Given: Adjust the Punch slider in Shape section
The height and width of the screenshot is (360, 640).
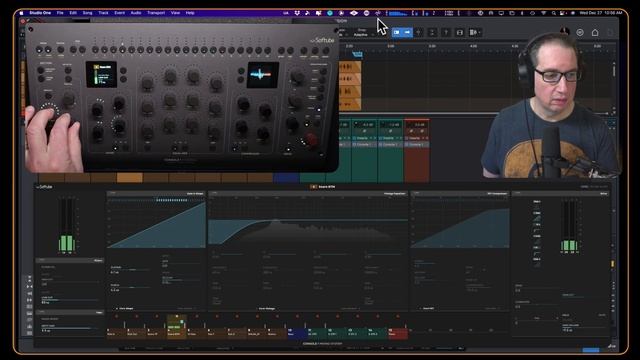Looking at the screenshot, I should pyautogui.click(x=131, y=287).
